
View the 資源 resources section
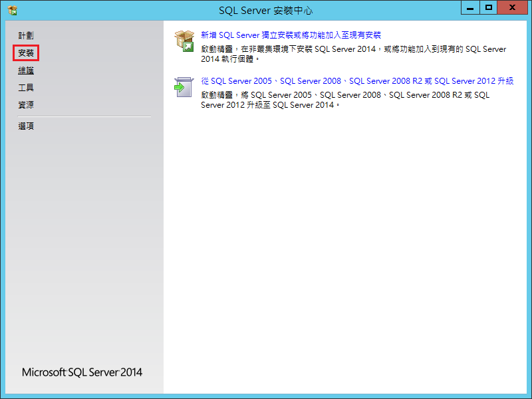point(25,104)
